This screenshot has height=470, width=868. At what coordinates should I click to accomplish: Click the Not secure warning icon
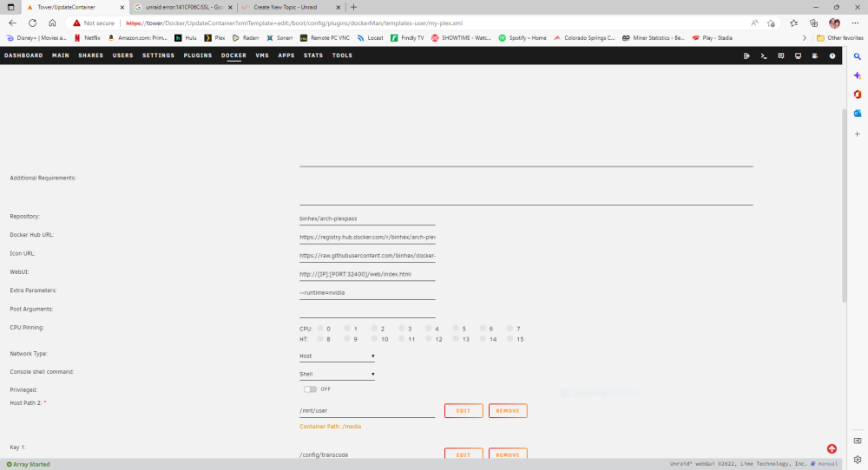click(77, 23)
